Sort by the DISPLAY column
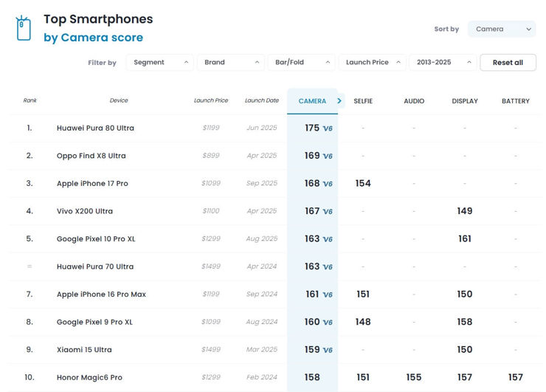The image size is (546, 392). 465,101
